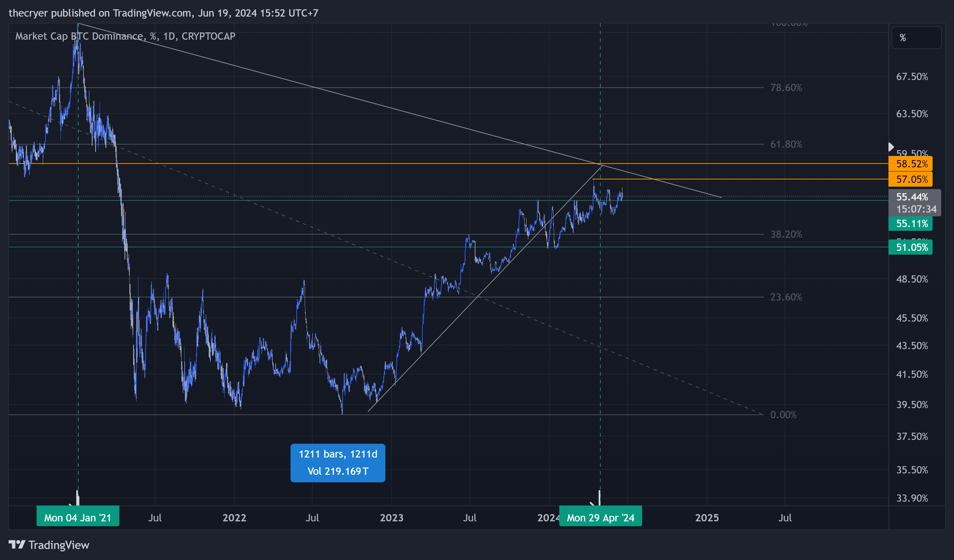Click the 2023 time axis label

click(x=392, y=518)
